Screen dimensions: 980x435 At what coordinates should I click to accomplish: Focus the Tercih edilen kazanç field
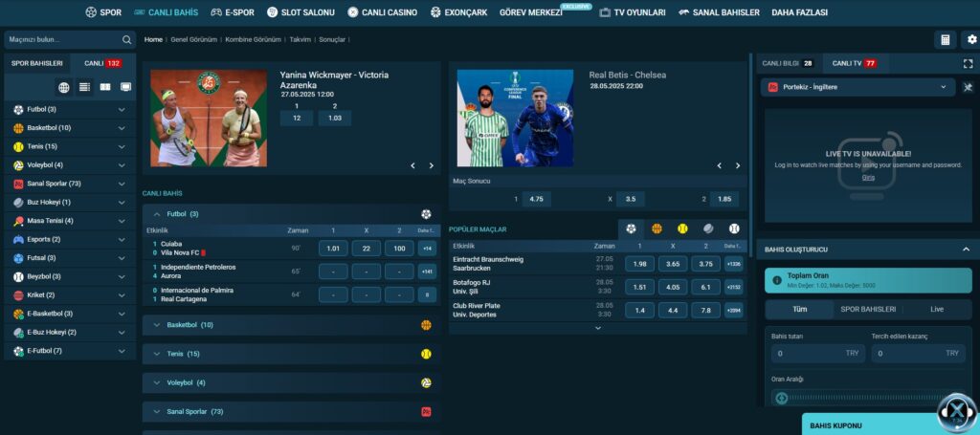[918, 353]
